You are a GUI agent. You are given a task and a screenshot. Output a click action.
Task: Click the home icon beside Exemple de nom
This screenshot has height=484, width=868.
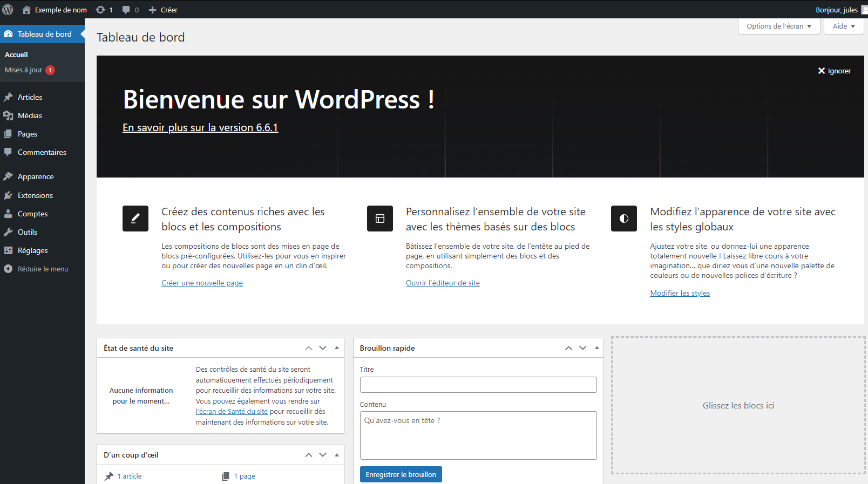(26, 10)
